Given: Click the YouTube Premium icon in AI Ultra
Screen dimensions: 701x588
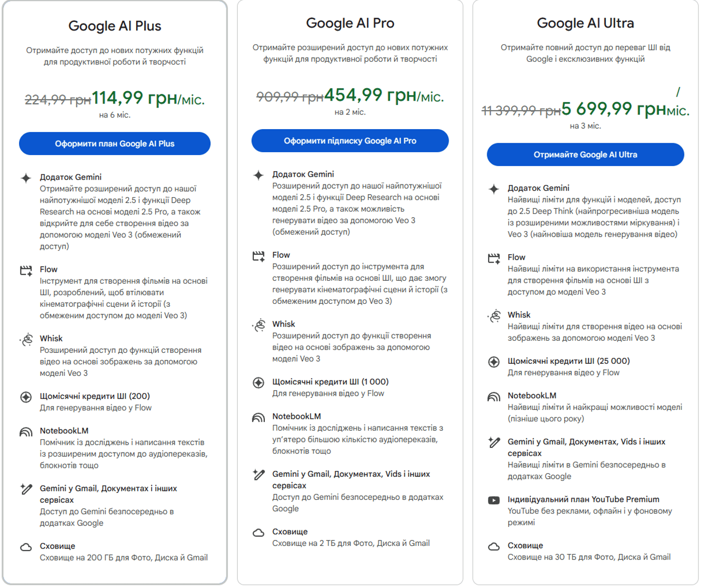Looking at the screenshot, I should [x=494, y=500].
